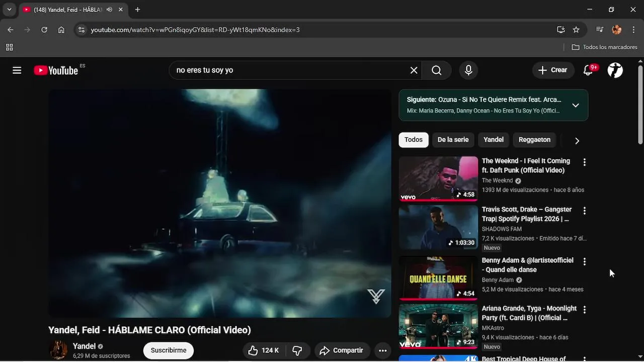644x362 pixels.
Task: Go to YouTube home via logo
Action: pos(56,70)
